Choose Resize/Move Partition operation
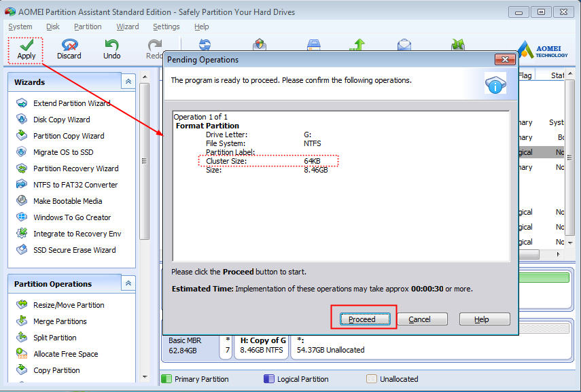 click(x=69, y=305)
